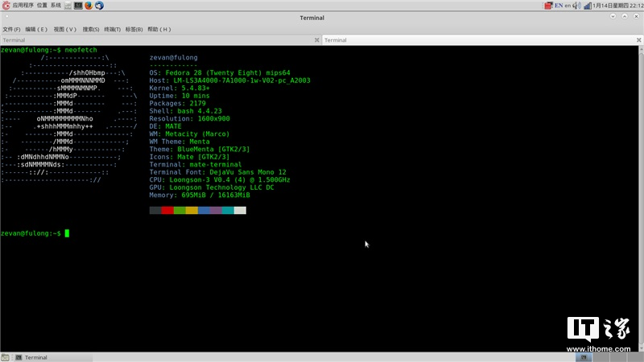This screenshot has height=362, width=644.
Task: Maximize the Terminal window
Action: click(625, 16)
